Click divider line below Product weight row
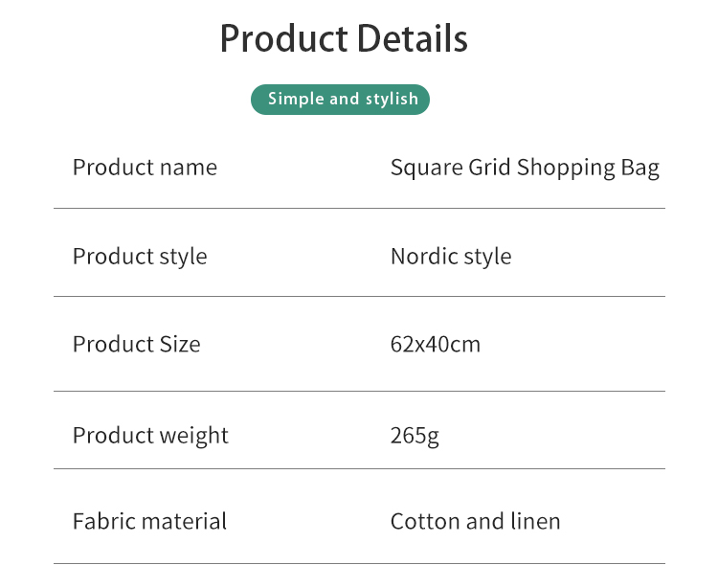This screenshot has width=718, height=588. coord(359,468)
